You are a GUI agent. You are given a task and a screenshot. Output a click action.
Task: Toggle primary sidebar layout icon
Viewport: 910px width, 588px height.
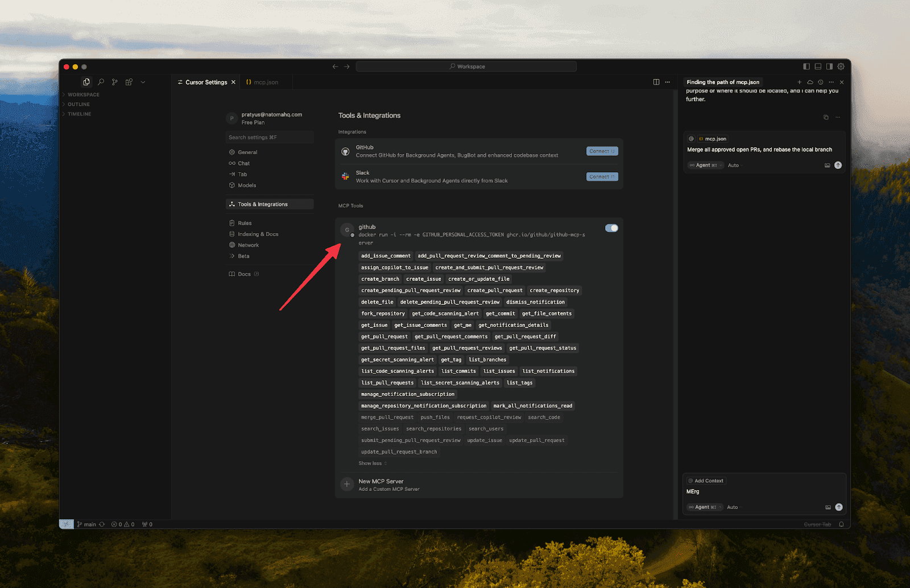806,67
